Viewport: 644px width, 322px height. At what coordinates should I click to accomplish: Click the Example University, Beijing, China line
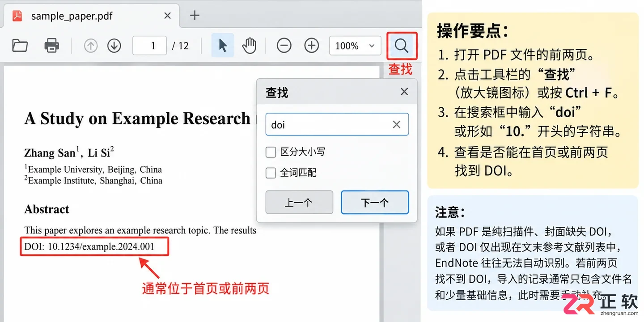(x=93, y=169)
